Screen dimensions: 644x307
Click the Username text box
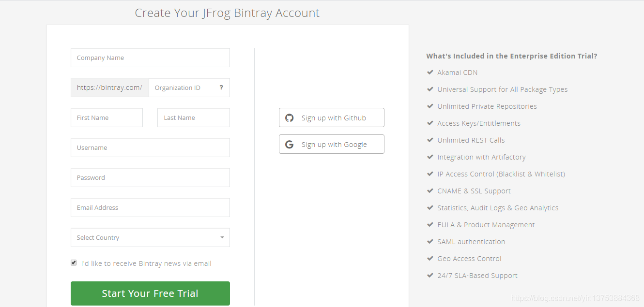point(150,147)
